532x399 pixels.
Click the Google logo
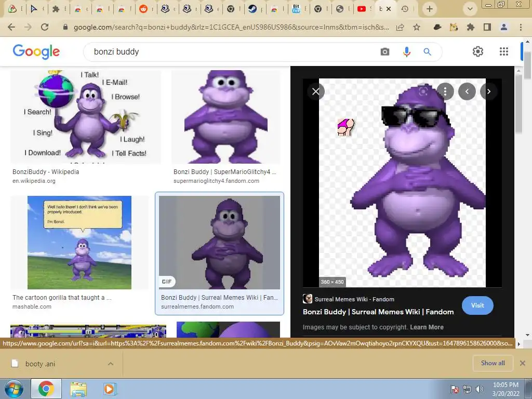click(36, 51)
